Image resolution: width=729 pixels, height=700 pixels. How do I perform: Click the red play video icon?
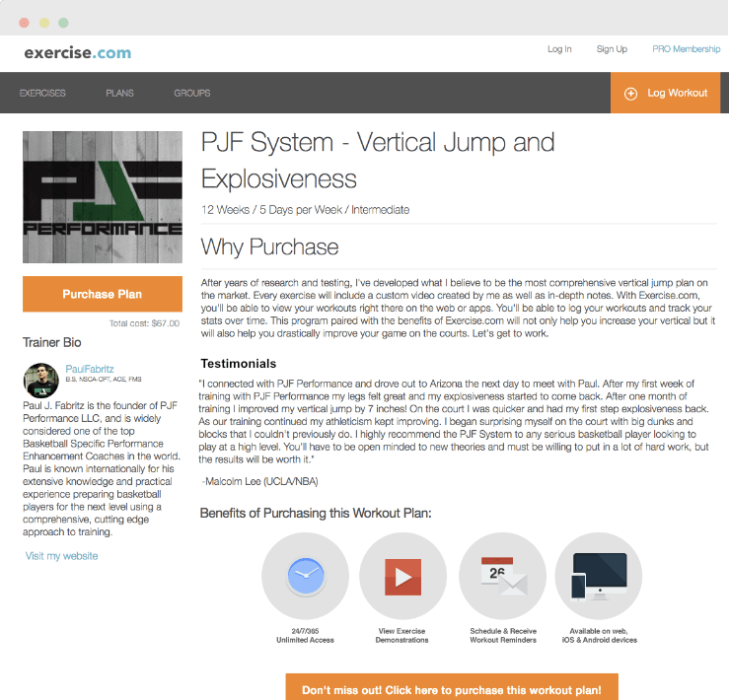tap(402, 576)
